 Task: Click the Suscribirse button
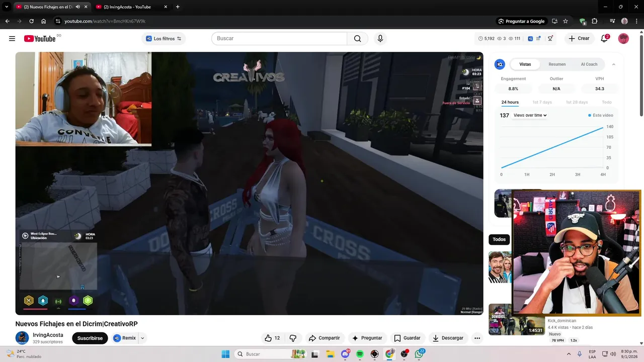coord(90,338)
